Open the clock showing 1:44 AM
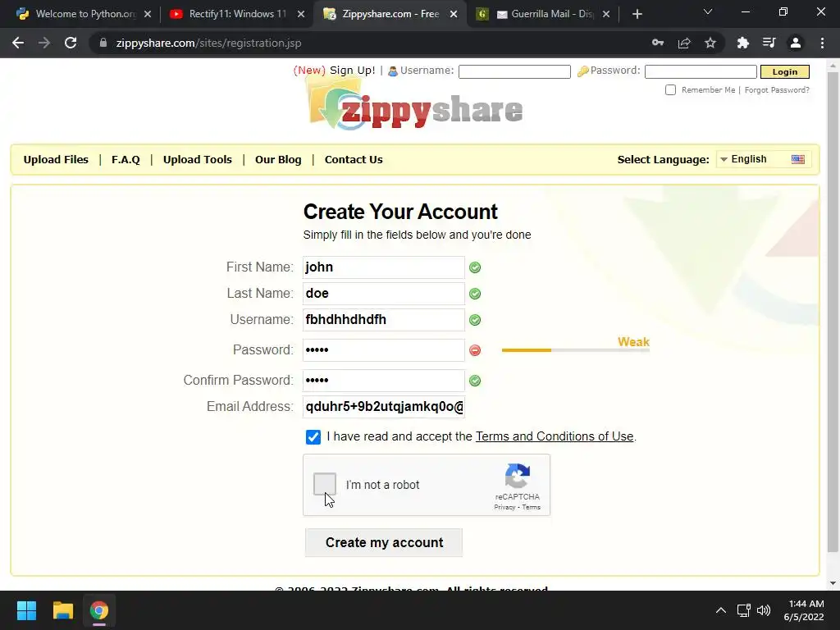840x630 pixels. tap(804, 610)
